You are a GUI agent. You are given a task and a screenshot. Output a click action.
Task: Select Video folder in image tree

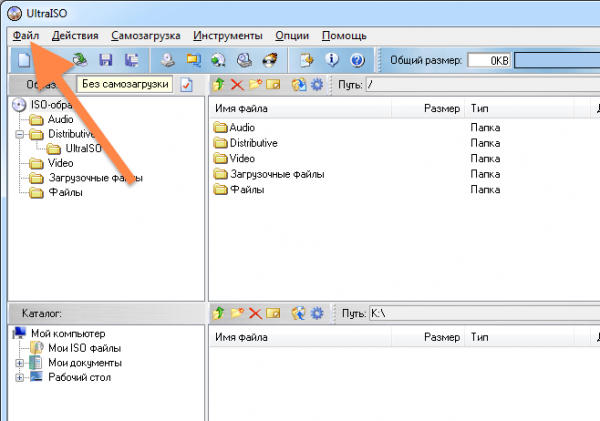point(60,163)
